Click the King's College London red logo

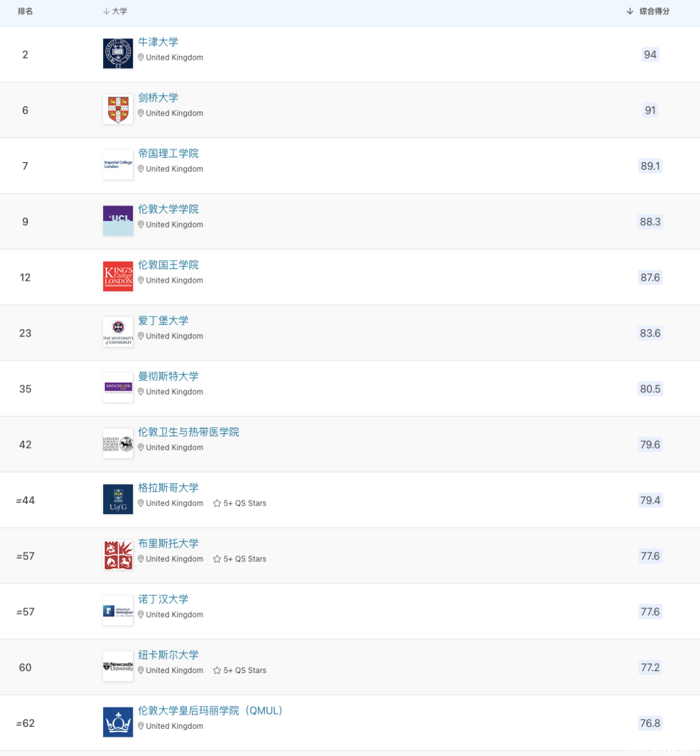click(118, 277)
